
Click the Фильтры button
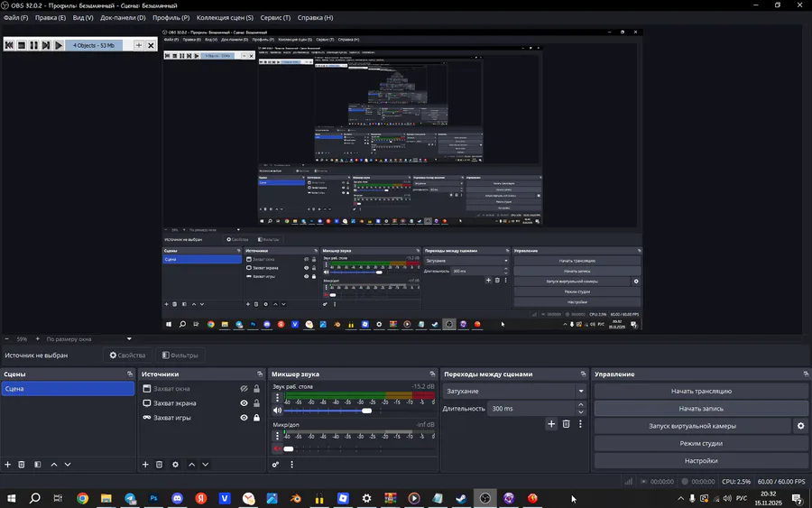180,356
